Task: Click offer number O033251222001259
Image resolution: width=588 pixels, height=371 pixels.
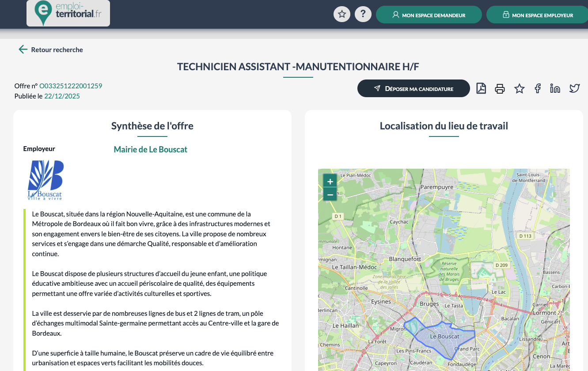Action: 71,86
